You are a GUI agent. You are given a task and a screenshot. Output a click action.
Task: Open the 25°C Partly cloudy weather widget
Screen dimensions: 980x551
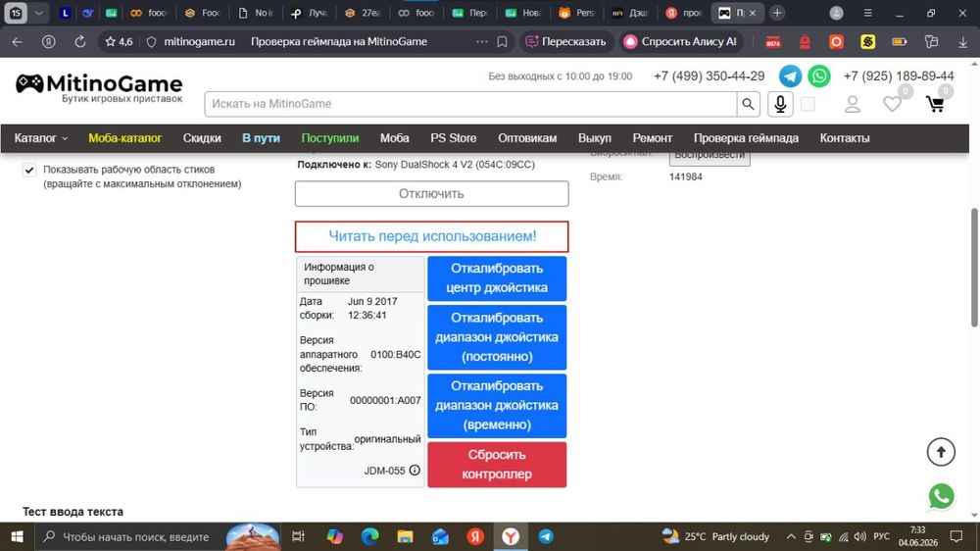coord(715,536)
